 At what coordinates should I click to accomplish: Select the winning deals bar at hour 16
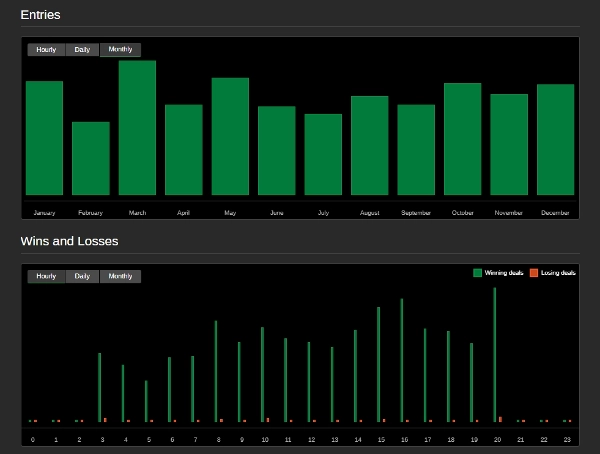tap(401, 360)
